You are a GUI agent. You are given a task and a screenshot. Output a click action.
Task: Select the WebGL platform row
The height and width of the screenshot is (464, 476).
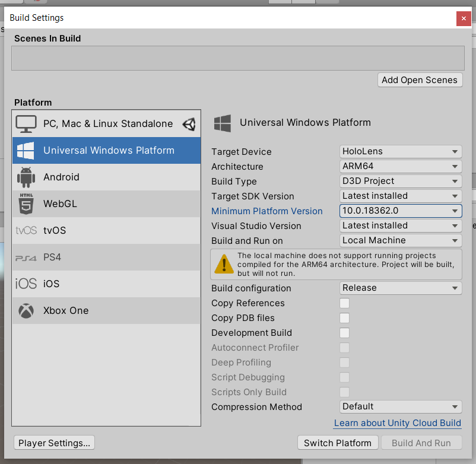coord(106,204)
